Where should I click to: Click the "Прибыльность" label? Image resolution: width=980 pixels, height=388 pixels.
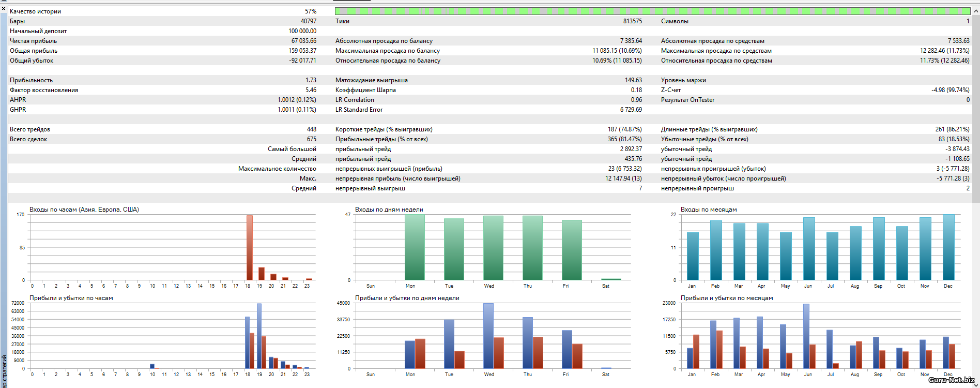point(31,80)
